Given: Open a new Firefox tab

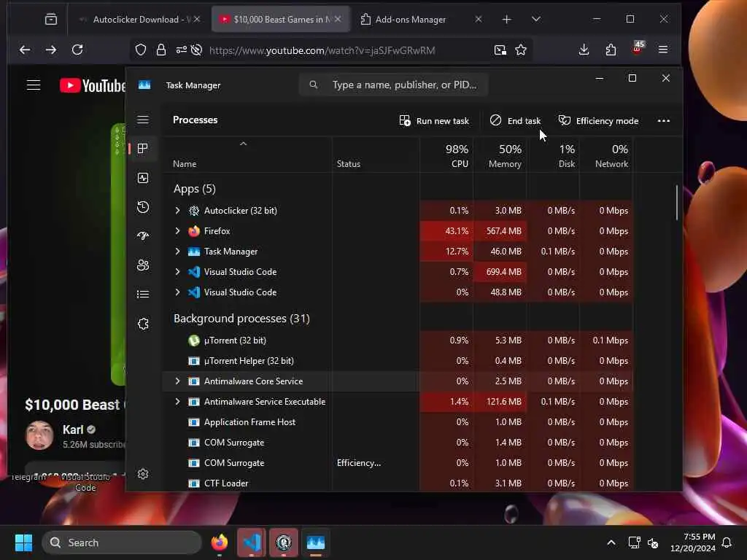Looking at the screenshot, I should pyautogui.click(x=507, y=19).
